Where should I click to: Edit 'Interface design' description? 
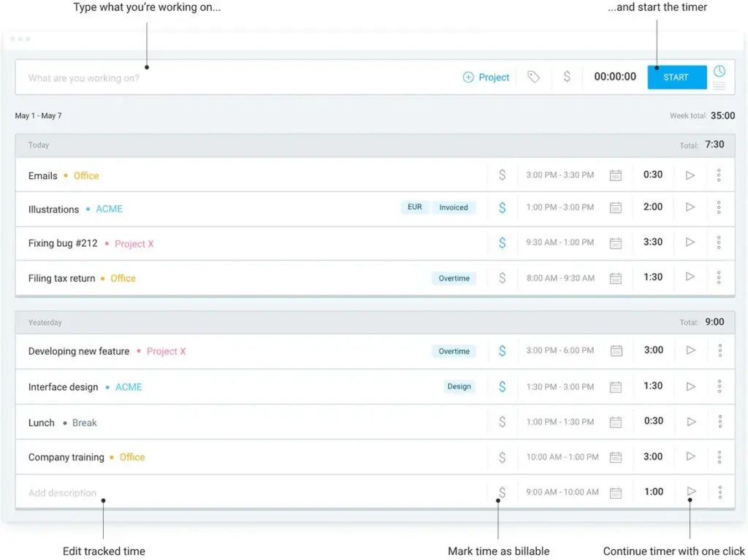[63, 387]
